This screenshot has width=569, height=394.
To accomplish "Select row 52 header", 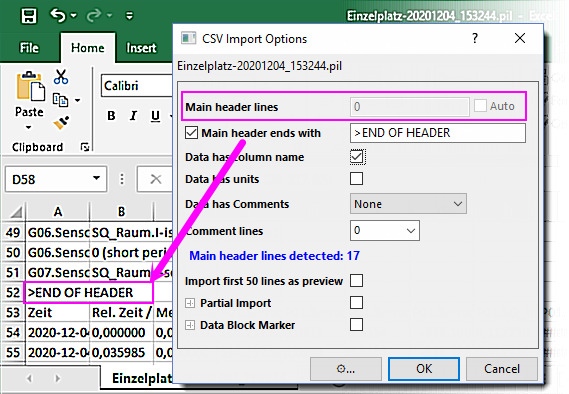I will coord(13,292).
